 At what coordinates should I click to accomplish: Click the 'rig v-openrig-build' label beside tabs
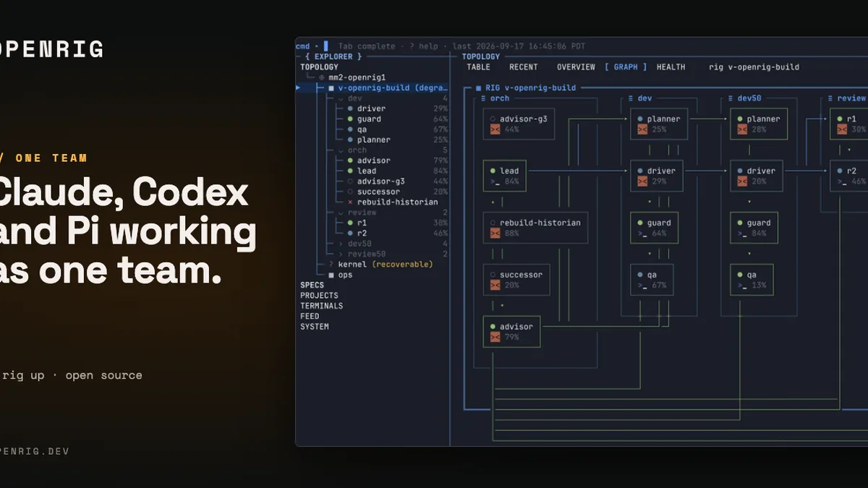[754, 67]
